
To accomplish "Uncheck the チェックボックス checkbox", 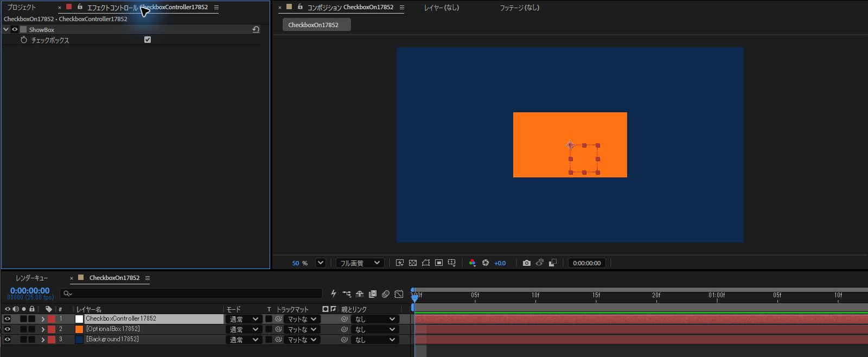I will [x=148, y=40].
